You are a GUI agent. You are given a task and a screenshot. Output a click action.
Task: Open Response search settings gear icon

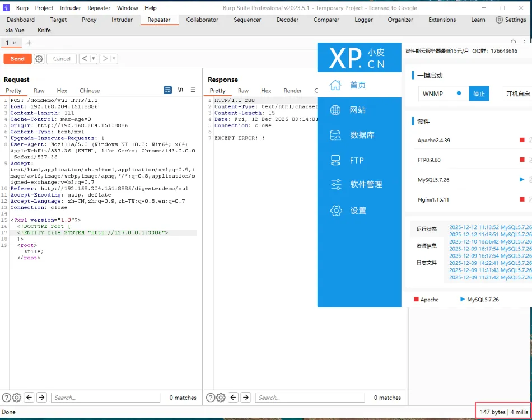tap(221, 398)
